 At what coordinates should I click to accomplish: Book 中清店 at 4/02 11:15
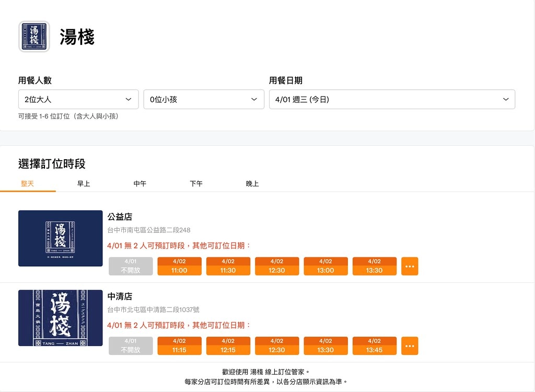click(179, 346)
